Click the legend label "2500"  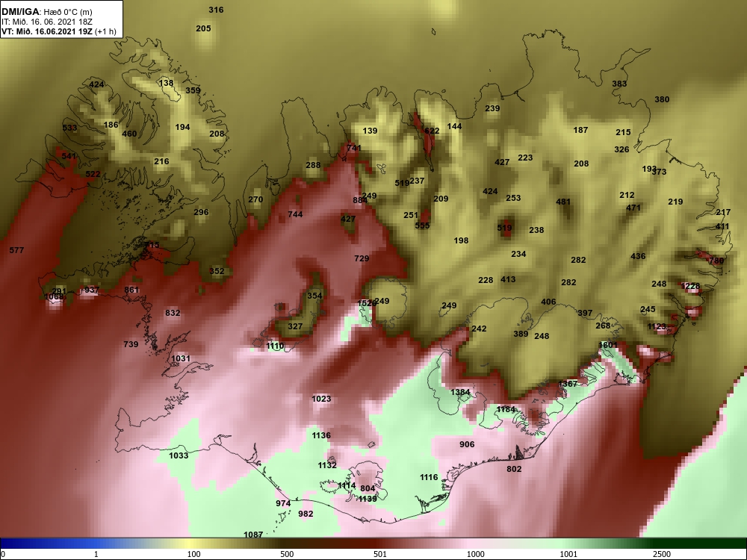[663, 554]
